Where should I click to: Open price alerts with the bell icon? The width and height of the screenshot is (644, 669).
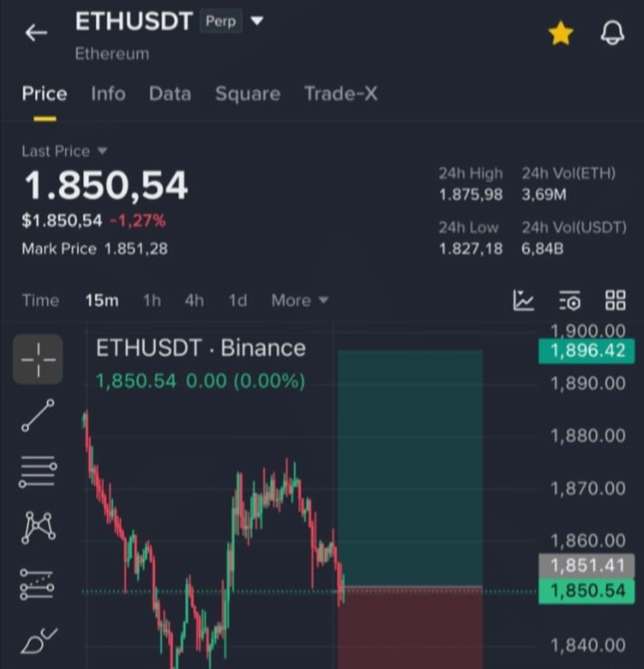point(612,33)
